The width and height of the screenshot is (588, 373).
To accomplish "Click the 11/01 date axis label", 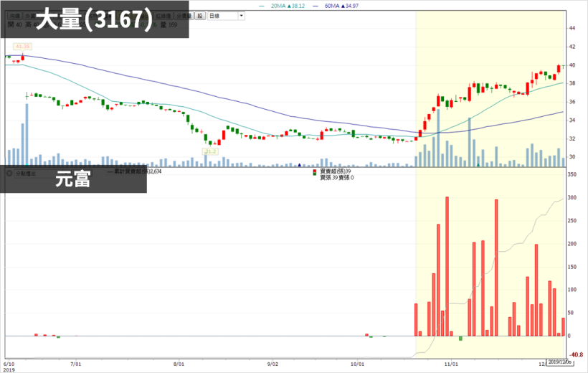I will [x=451, y=364].
